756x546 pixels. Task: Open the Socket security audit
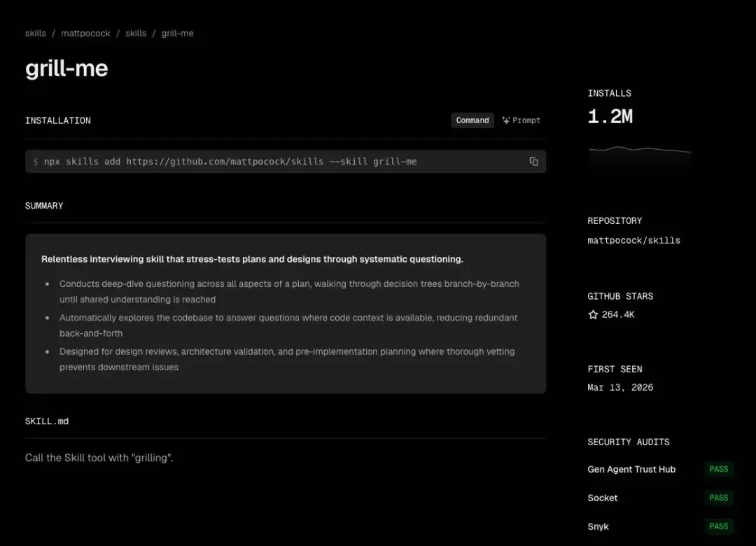tap(603, 498)
